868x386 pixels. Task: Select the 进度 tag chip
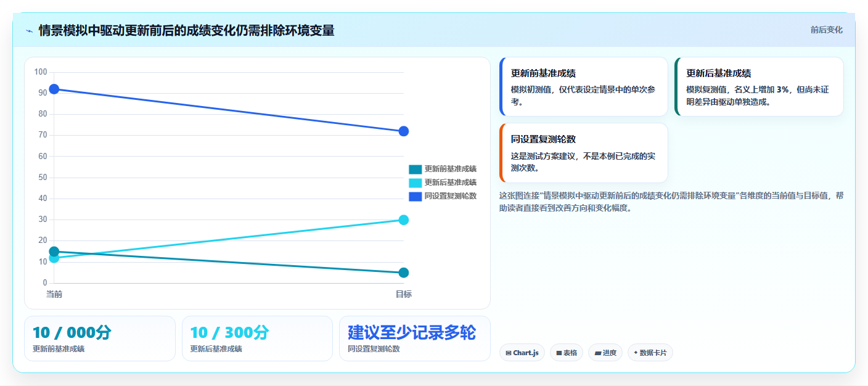(x=605, y=353)
